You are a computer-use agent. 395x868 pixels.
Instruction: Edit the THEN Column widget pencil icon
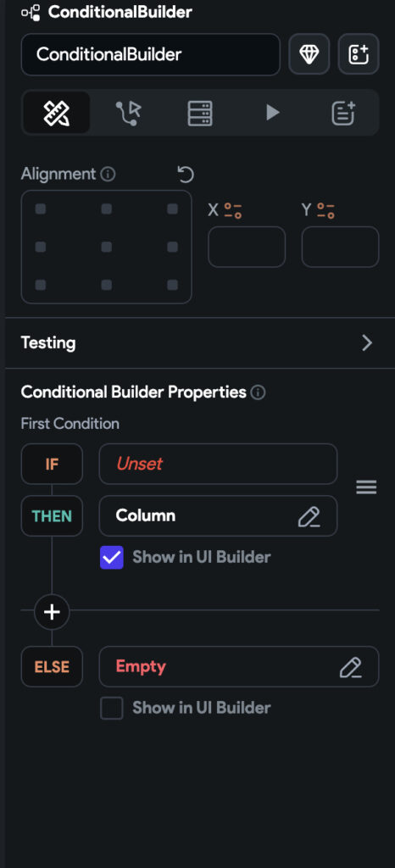click(x=309, y=516)
